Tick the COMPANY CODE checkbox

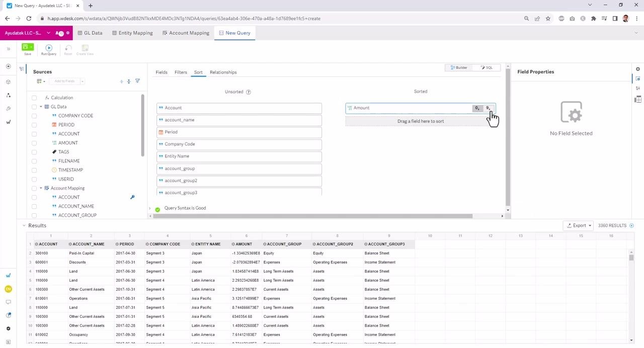coord(34,116)
